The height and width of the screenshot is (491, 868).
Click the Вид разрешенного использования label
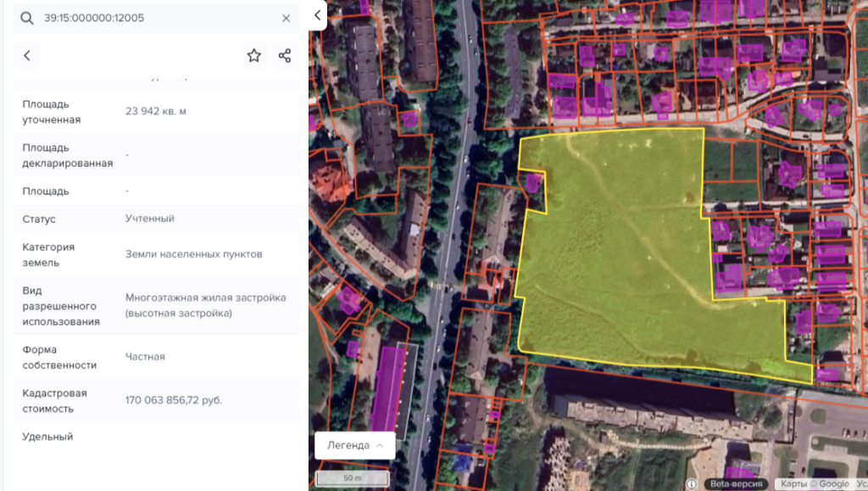61,306
